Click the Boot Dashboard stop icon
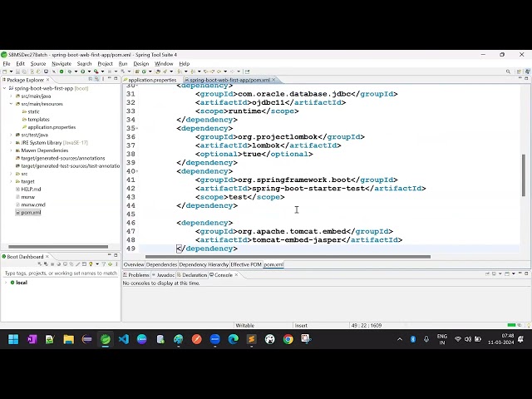 click(x=52, y=264)
